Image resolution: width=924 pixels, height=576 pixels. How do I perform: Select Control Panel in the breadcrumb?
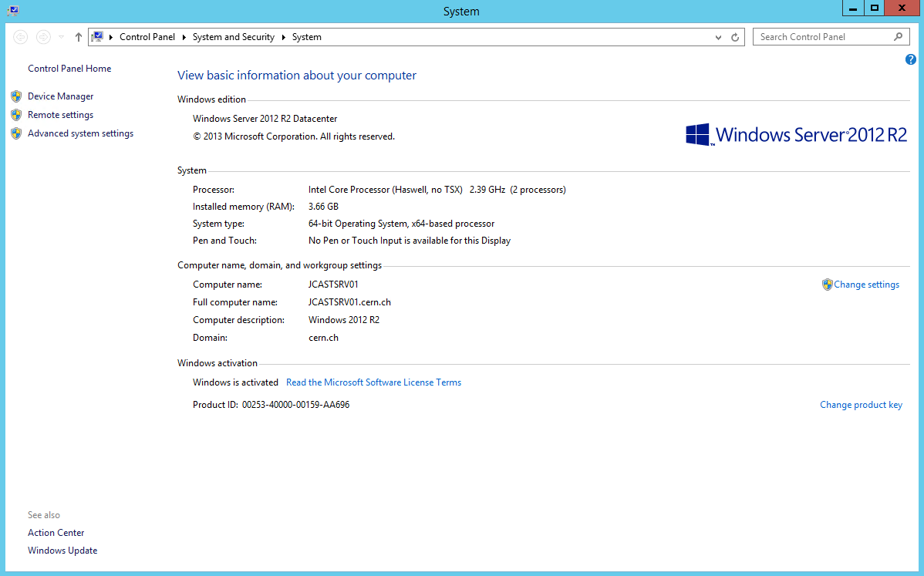[x=147, y=37]
